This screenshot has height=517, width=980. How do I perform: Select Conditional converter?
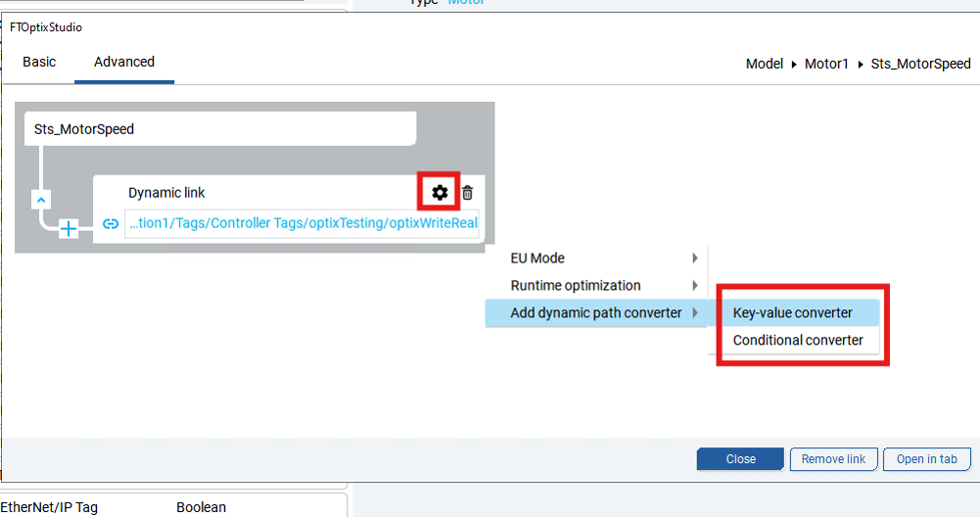tap(801, 340)
